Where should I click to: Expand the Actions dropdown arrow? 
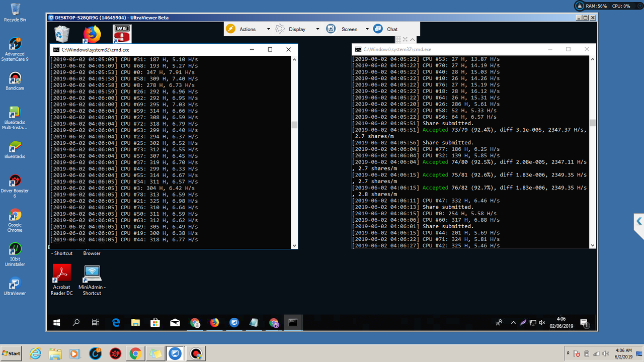click(x=268, y=29)
